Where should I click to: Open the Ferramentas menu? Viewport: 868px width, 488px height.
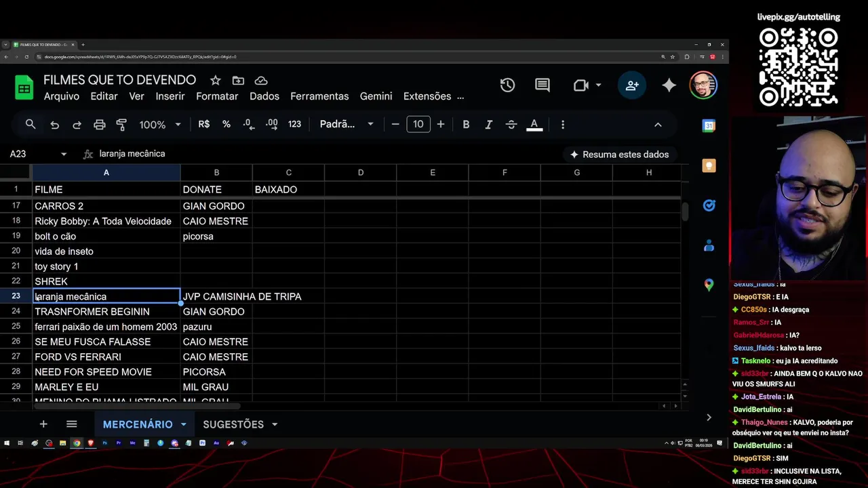[319, 96]
